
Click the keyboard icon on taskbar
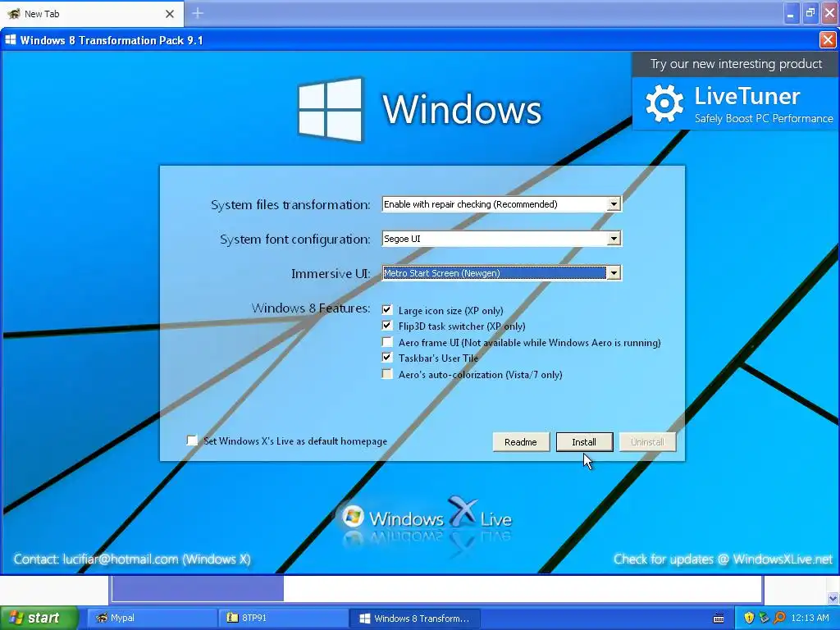coord(719,619)
